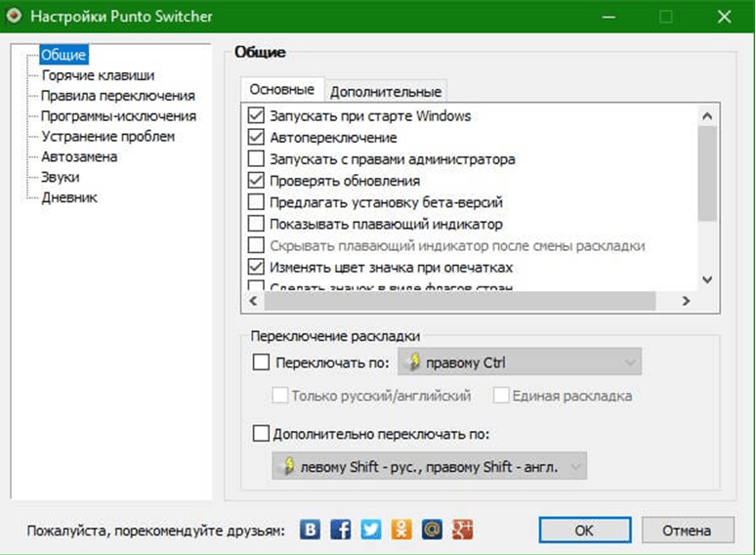Viewport: 756px width, 555px height.
Task: Click the Odnoklassniki share icon
Action: (x=400, y=530)
